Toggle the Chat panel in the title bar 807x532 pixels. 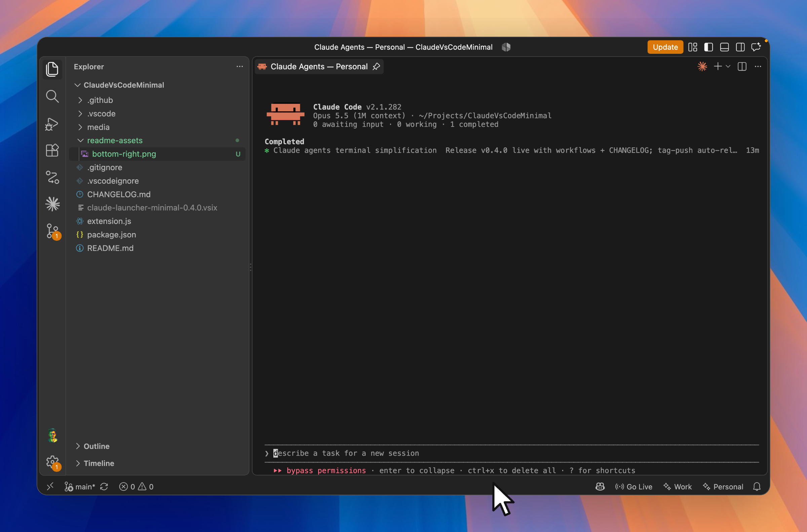pos(756,47)
